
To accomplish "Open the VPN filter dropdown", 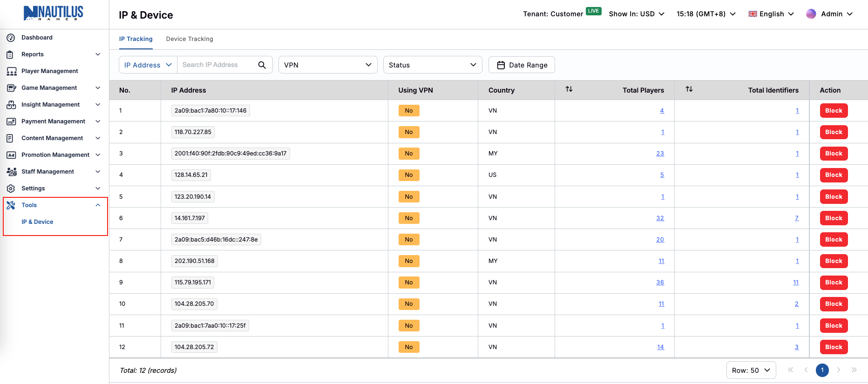I will (328, 65).
